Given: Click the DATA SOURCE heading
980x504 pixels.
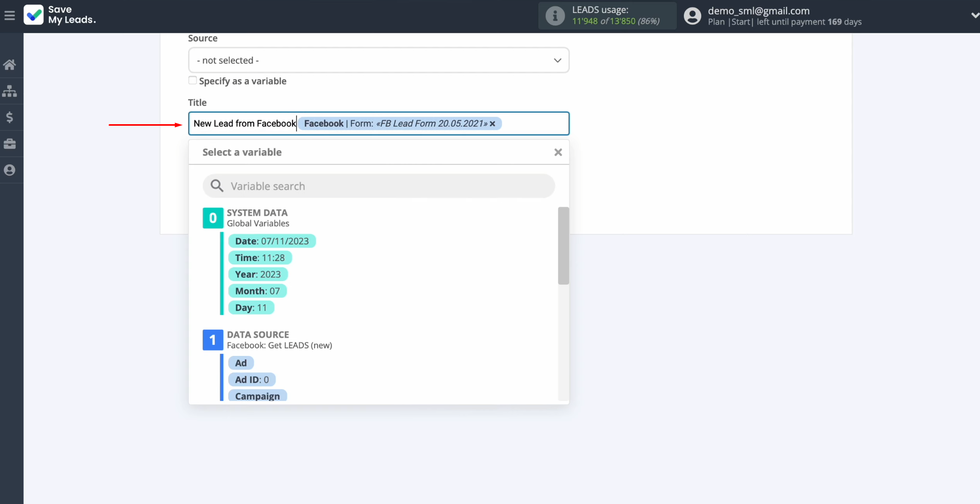Looking at the screenshot, I should (258, 335).
